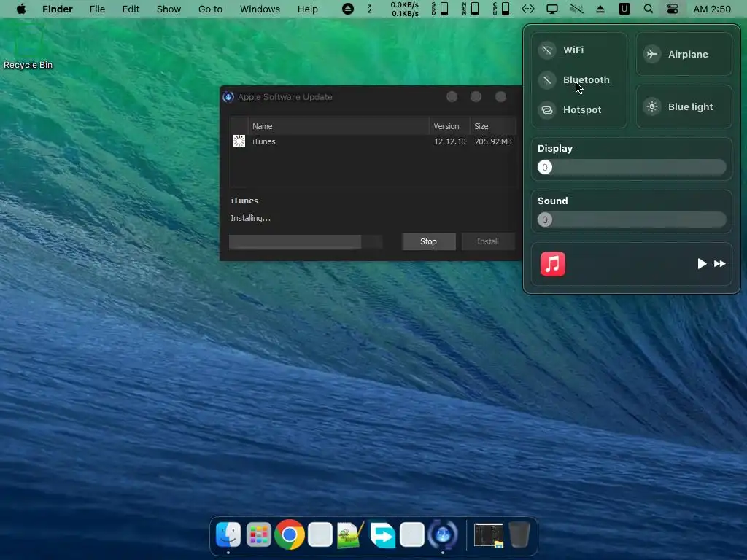Click the greyed-out Install button
The width and height of the screenshot is (747, 560).
click(488, 241)
